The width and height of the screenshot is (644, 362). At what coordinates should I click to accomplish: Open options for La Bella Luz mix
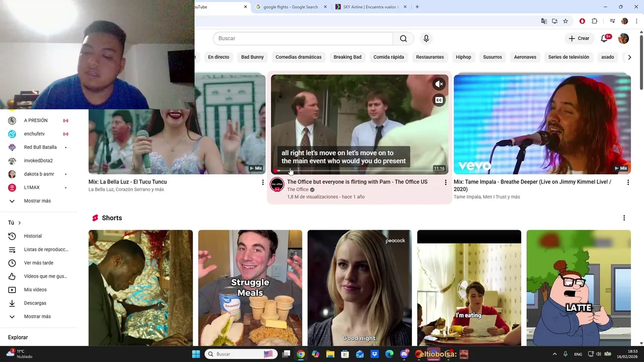click(263, 183)
